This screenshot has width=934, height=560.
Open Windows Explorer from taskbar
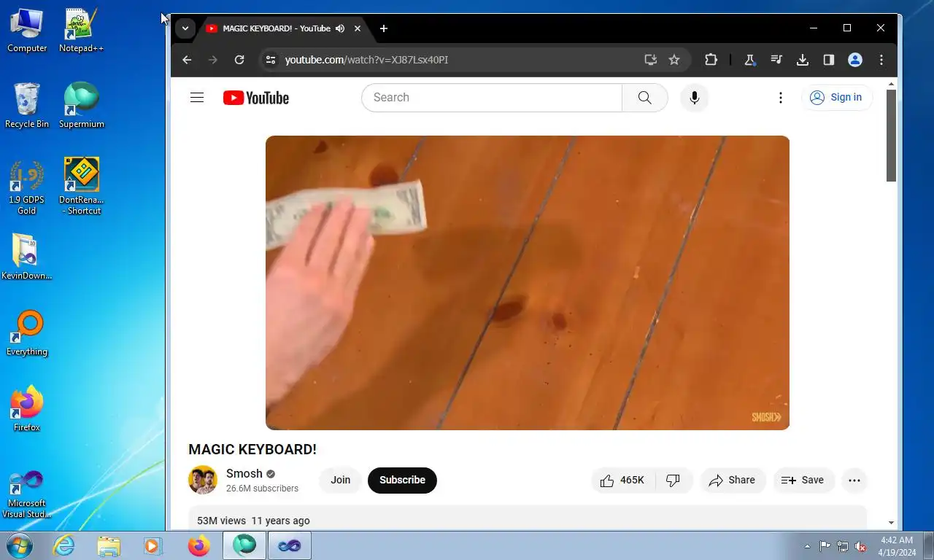coord(109,545)
